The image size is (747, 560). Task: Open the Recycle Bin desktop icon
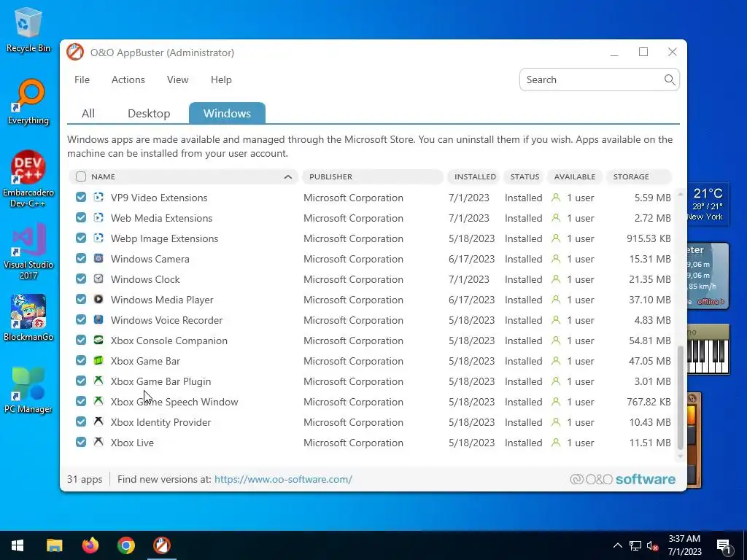pos(28,29)
